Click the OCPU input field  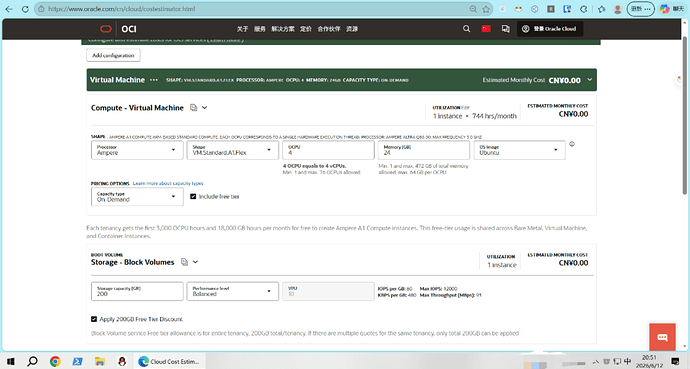coord(328,150)
